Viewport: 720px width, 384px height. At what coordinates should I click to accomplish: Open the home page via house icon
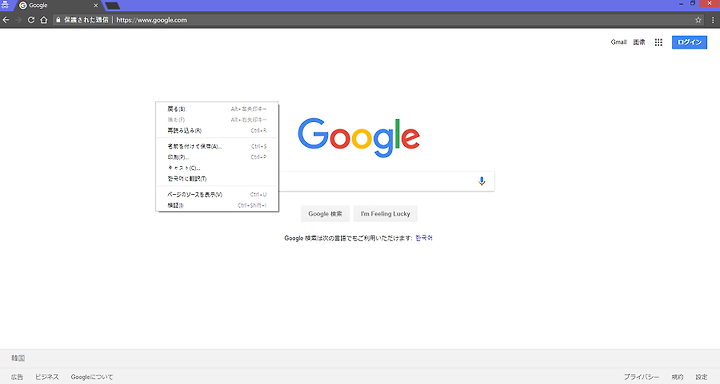(44, 20)
